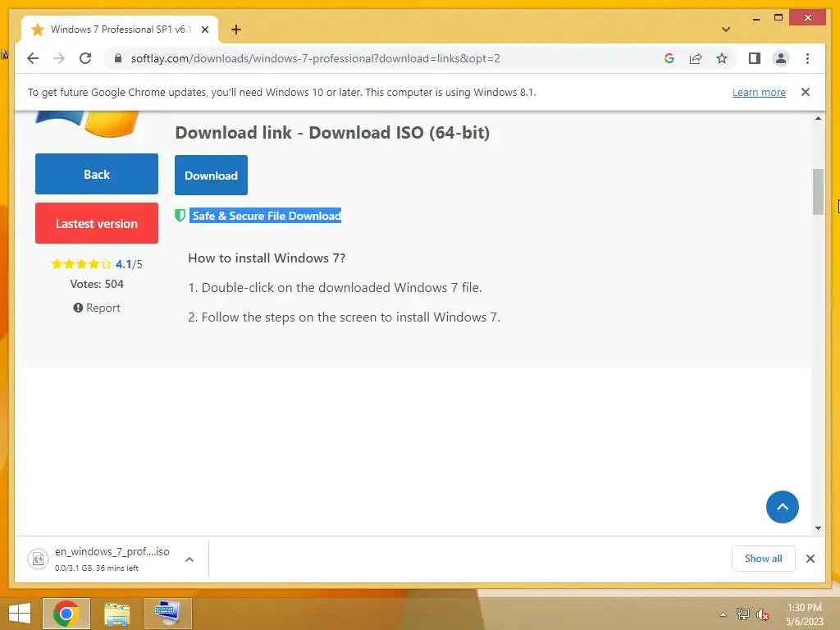Open the tab search chevron

coord(726,30)
